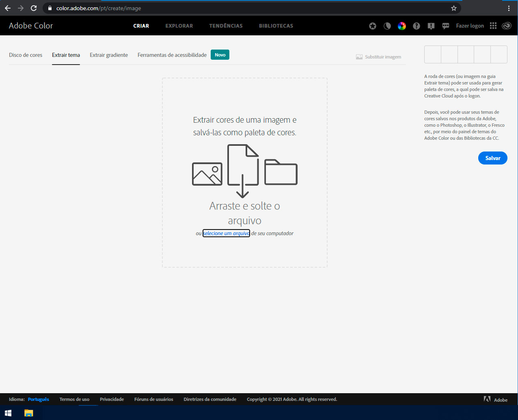
Task: Click the Creative Cloud icon
Action: (507, 26)
